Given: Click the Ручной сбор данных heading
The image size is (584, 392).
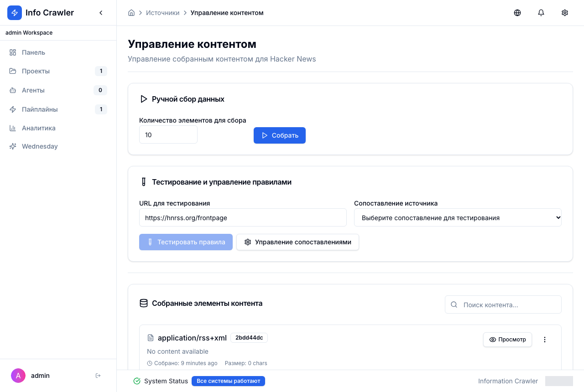Looking at the screenshot, I should (x=188, y=99).
